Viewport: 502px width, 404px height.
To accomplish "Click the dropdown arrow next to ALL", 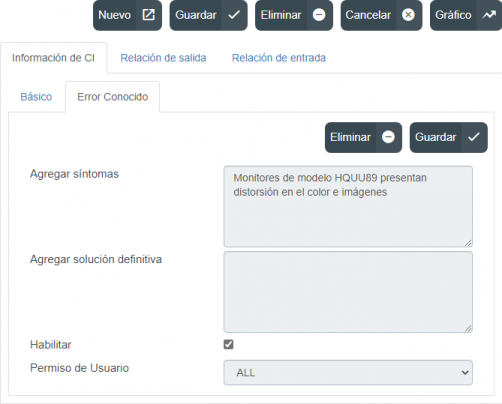I will (465, 373).
